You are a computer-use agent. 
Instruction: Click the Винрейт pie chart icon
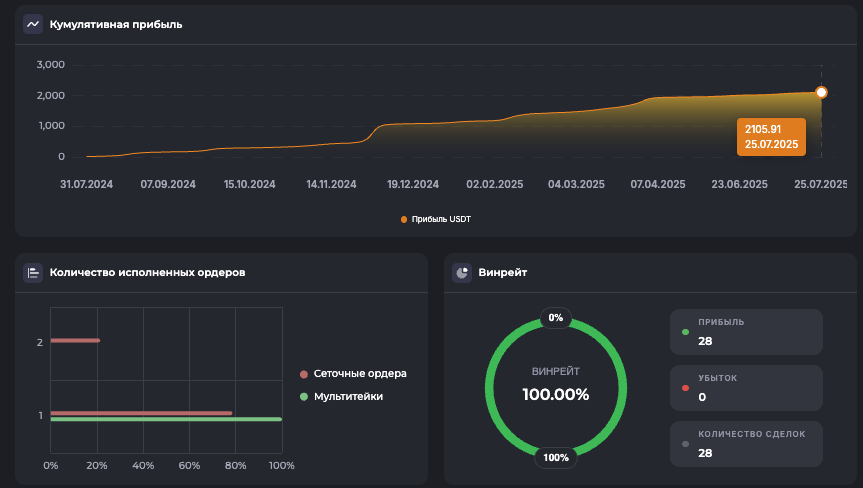(462, 272)
